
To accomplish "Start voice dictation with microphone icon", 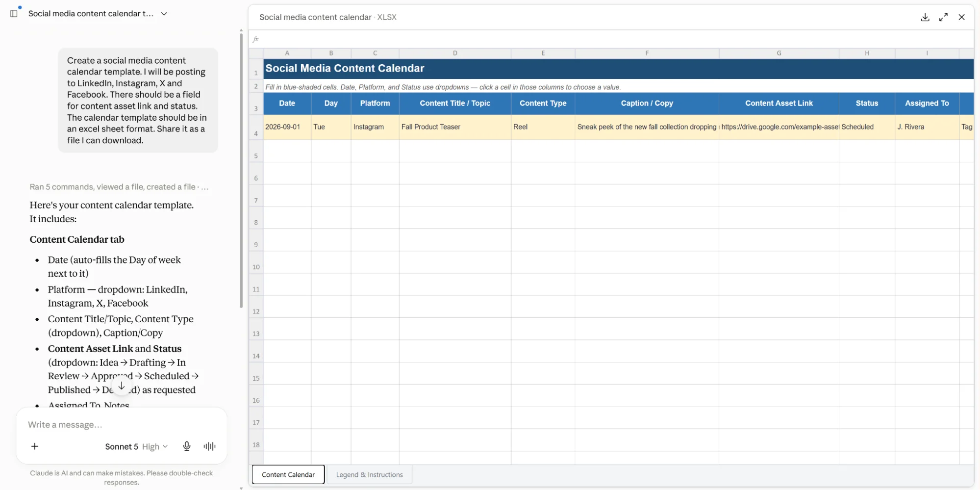I will pos(187,446).
